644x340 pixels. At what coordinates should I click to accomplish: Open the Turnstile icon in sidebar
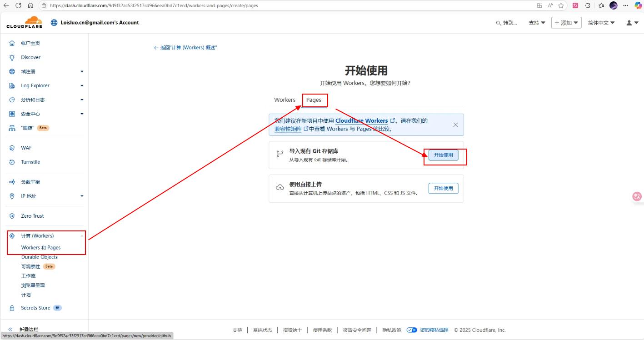click(12, 162)
